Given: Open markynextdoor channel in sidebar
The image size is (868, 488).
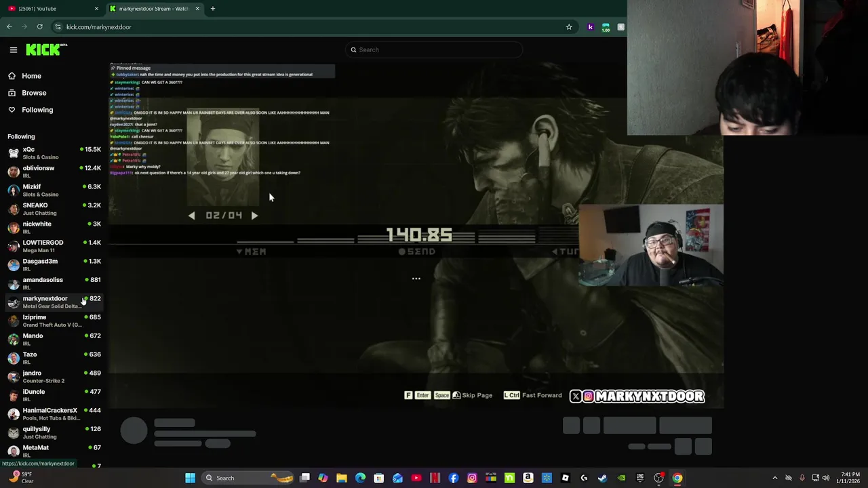Looking at the screenshot, I should (x=54, y=302).
